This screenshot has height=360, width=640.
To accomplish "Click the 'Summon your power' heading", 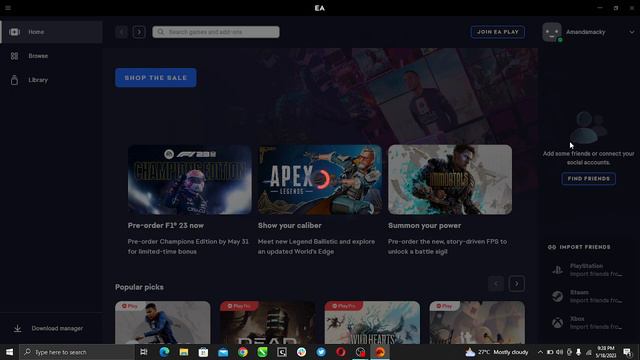I will click(424, 225).
